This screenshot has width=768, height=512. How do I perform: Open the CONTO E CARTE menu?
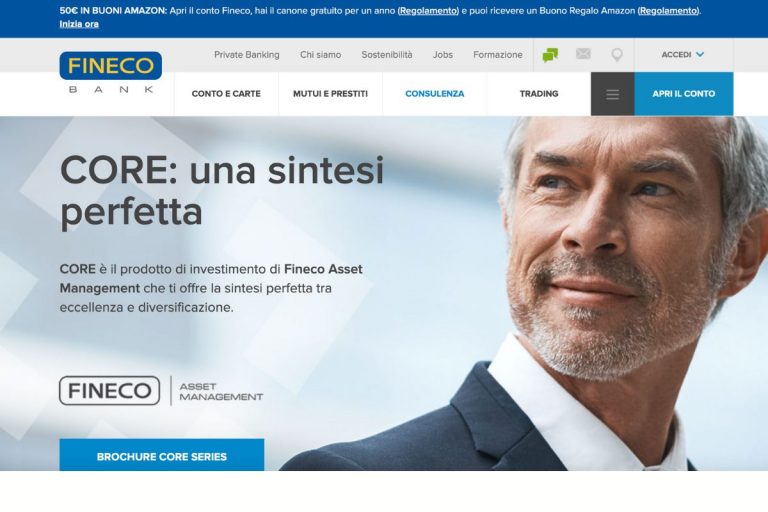(x=226, y=94)
